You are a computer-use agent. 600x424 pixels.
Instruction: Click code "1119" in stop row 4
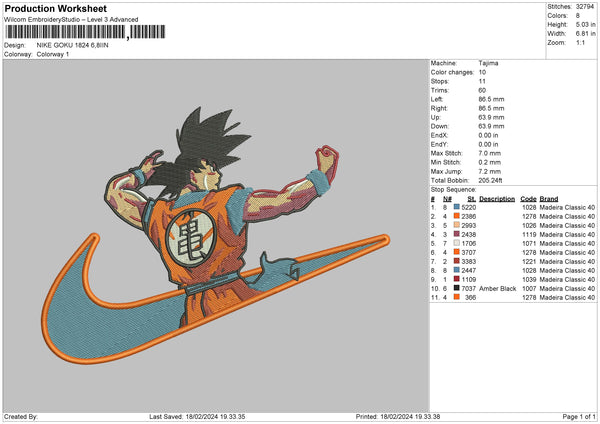(529, 235)
